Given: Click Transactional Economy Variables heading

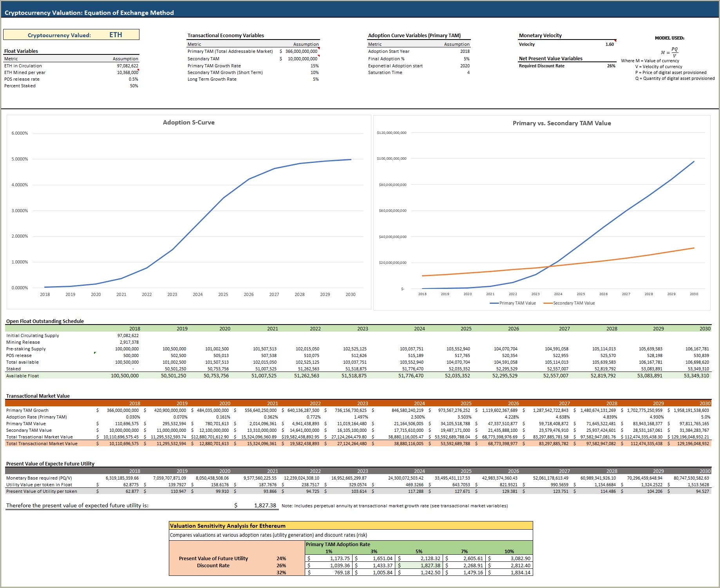Looking at the screenshot, I should coord(226,35).
